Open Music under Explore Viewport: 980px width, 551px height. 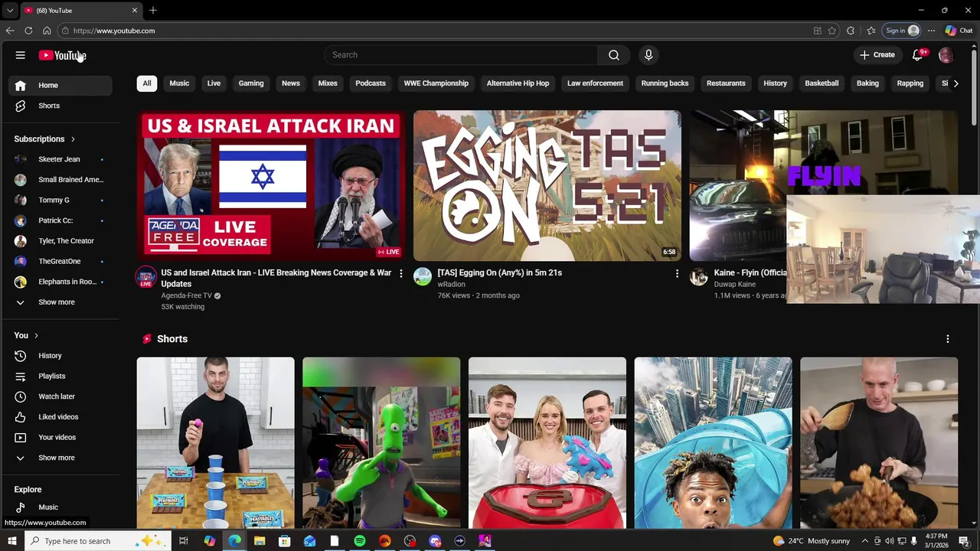60,507
